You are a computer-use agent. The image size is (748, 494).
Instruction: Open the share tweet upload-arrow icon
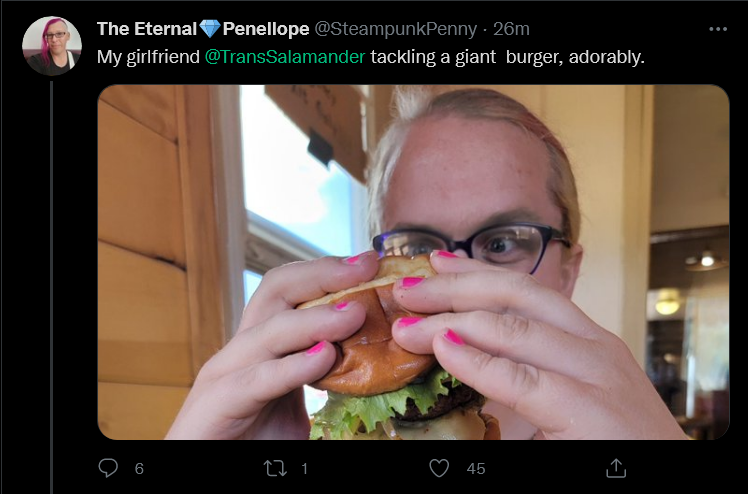point(616,468)
